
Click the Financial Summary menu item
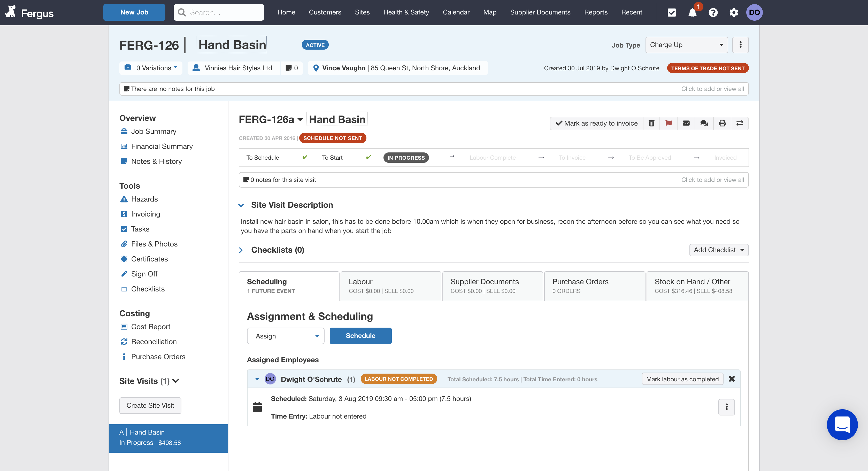162,146
